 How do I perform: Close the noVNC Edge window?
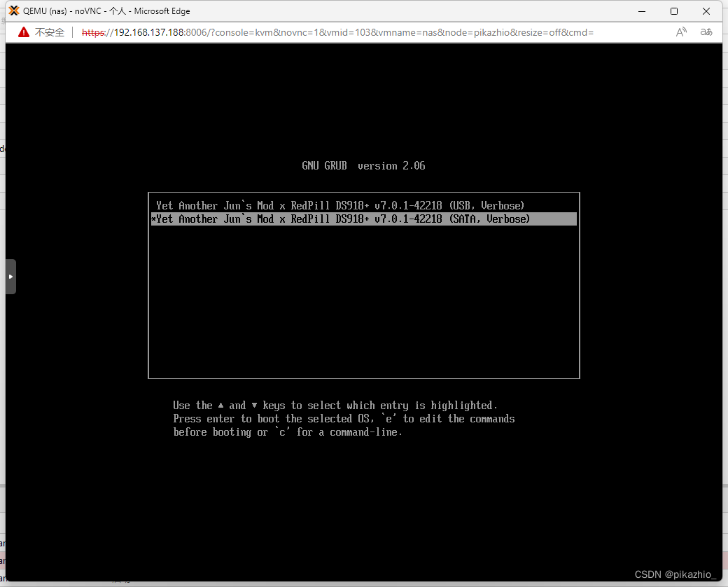tap(706, 11)
